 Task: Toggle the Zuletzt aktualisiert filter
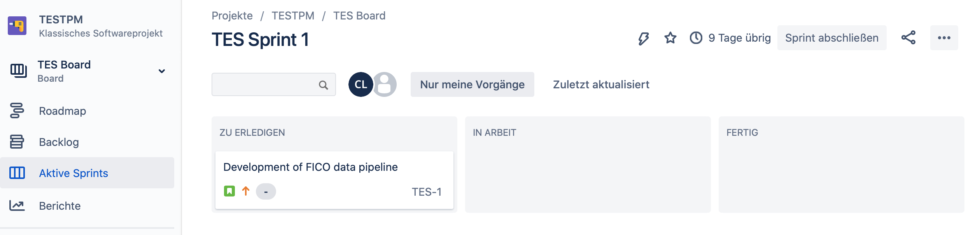coord(601,84)
